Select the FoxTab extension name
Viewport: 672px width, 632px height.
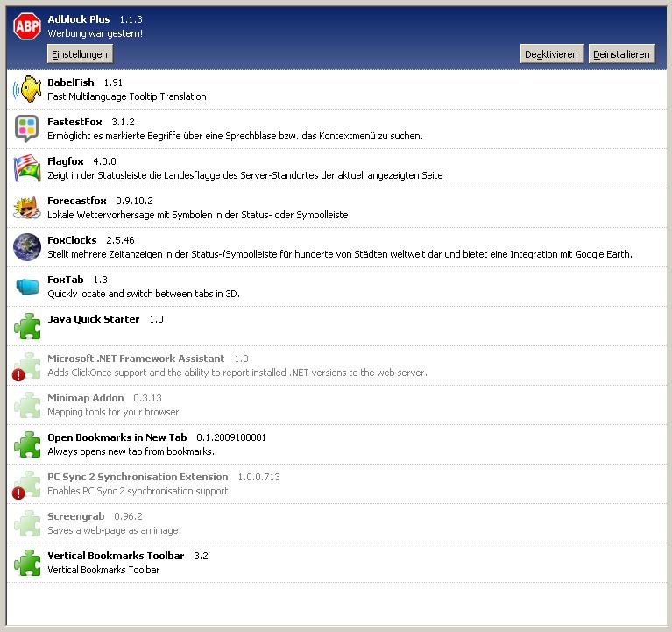(66, 280)
